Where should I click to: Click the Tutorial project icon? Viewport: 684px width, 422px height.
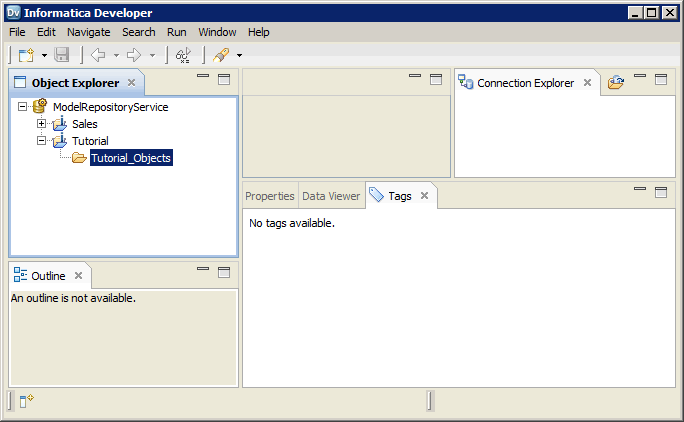60,141
